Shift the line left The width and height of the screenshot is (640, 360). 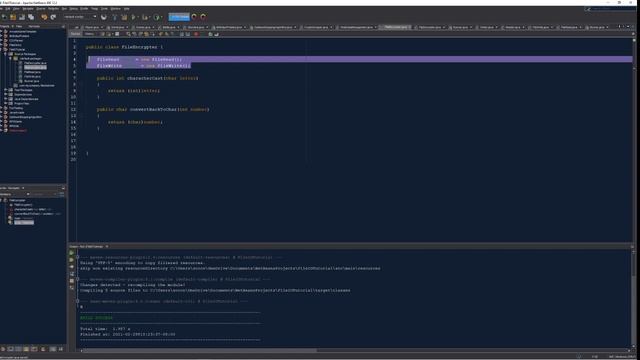[182, 34]
